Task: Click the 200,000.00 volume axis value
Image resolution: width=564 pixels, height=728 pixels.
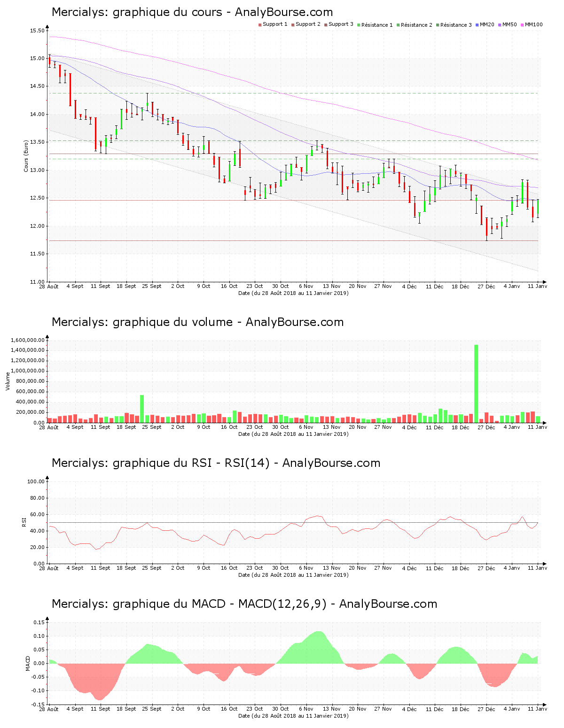Action: (30, 412)
